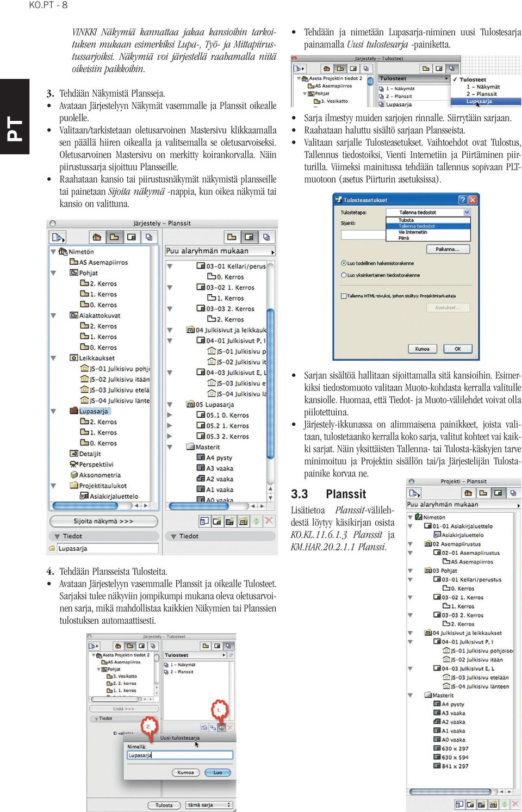Open 'Puu alaryhmän mukaan' dropdown in Projekti - Planssit
The width and height of the screenshot is (522, 812).
(x=463, y=505)
